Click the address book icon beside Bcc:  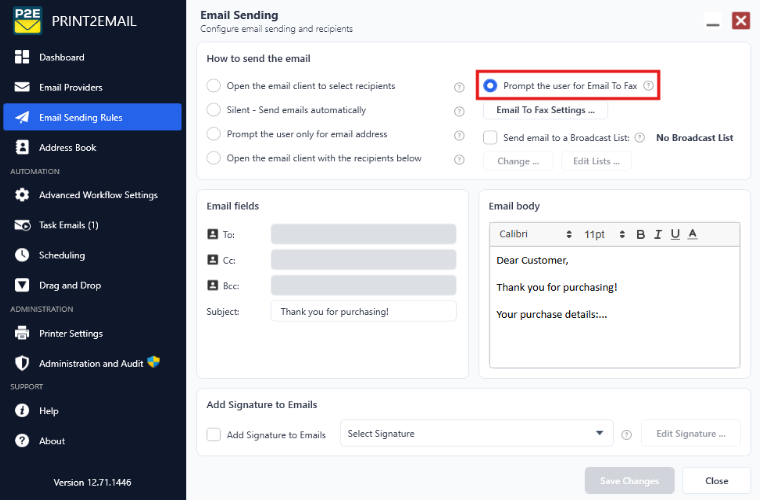coord(212,285)
